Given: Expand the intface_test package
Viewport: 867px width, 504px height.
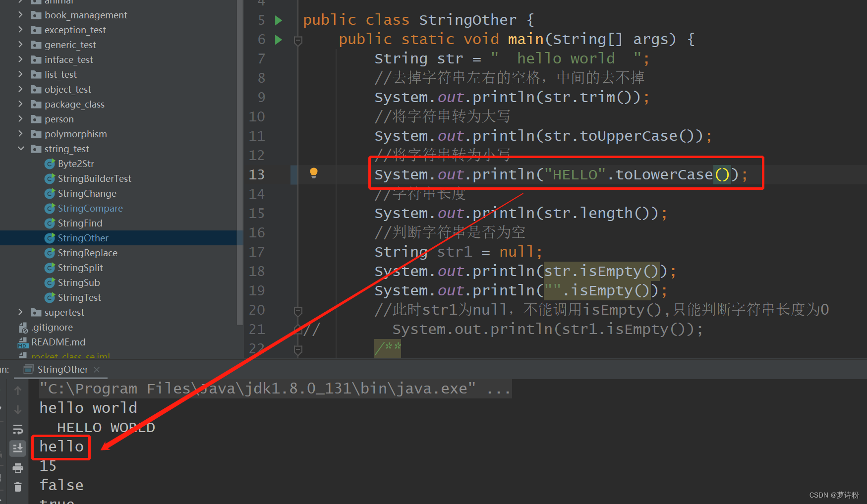Looking at the screenshot, I should tap(20, 59).
